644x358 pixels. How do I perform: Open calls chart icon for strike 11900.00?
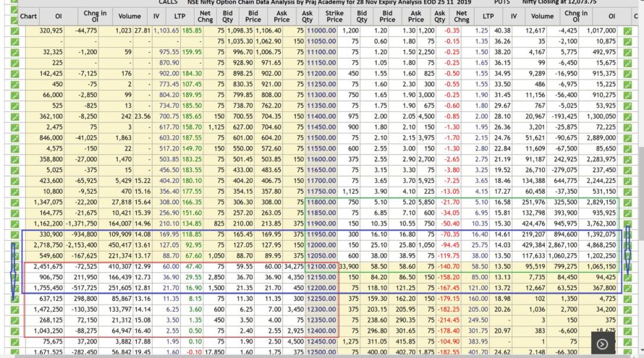click(14, 223)
